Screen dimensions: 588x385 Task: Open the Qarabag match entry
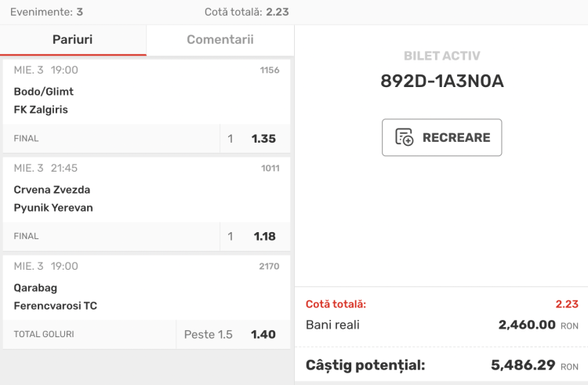pyautogui.click(x=36, y=288)
